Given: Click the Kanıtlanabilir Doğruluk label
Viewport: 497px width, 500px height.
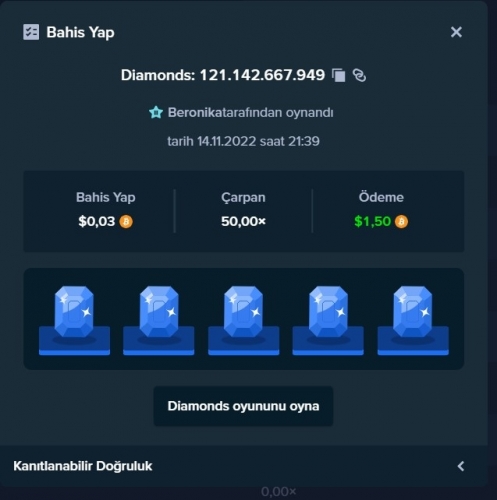Looking at the screenshot, I should coord(83,466).
